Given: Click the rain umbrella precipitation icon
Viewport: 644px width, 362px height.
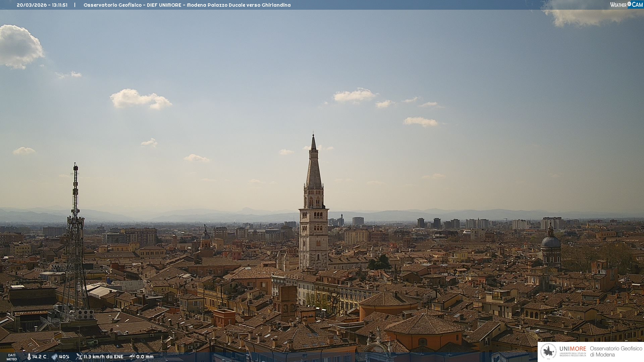Looking at the screenshot, I should [x=132, y=357].
